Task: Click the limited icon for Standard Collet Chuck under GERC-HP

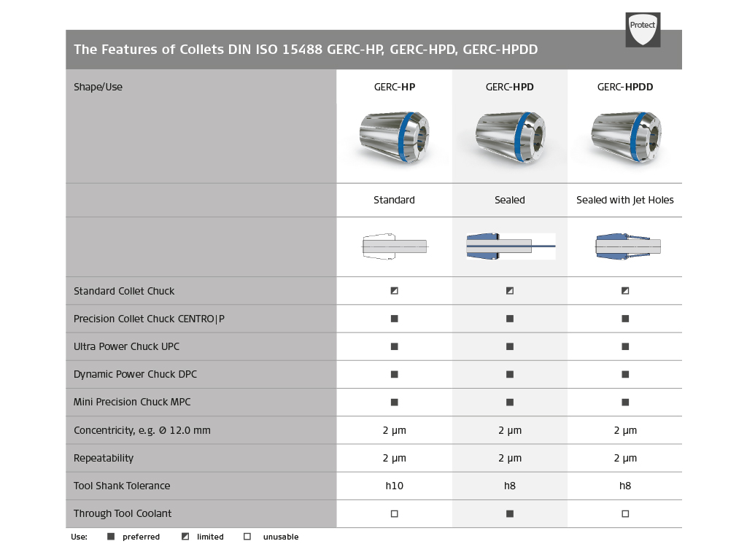Action: click(x=395, y=290)
